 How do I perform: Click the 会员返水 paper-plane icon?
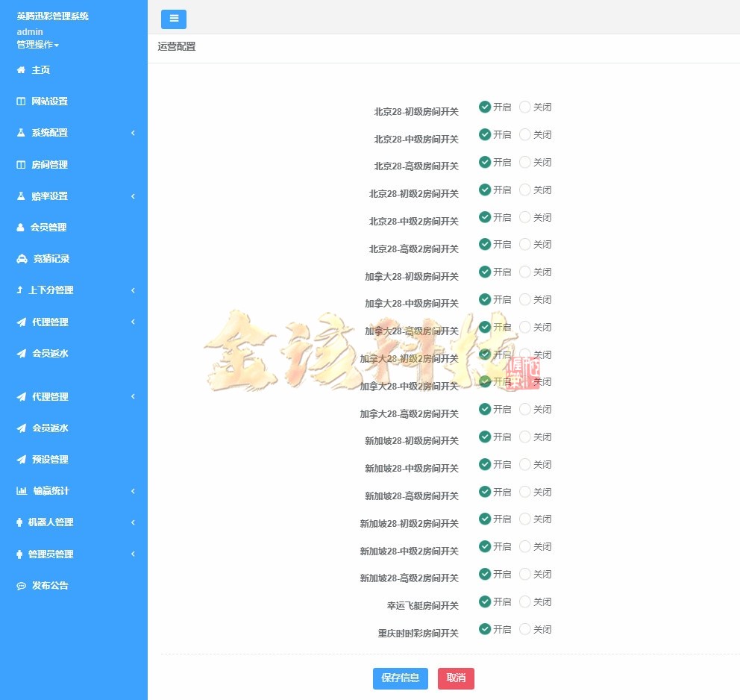20,353
